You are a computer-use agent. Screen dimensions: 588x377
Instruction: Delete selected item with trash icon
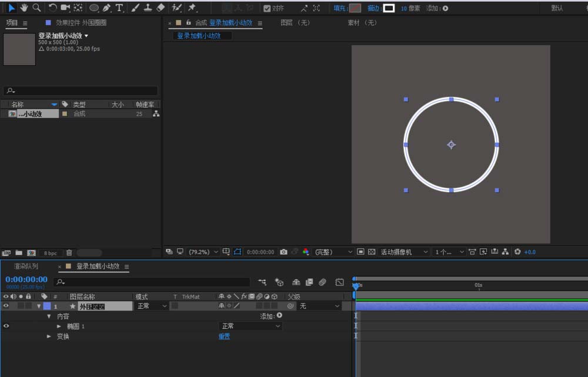pos(69,253)
